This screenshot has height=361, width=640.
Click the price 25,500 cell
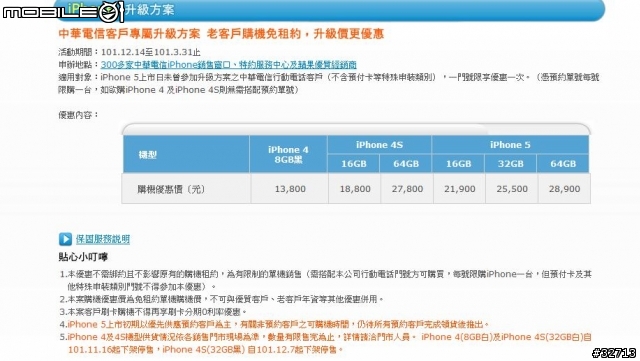[x=512, y=189]
